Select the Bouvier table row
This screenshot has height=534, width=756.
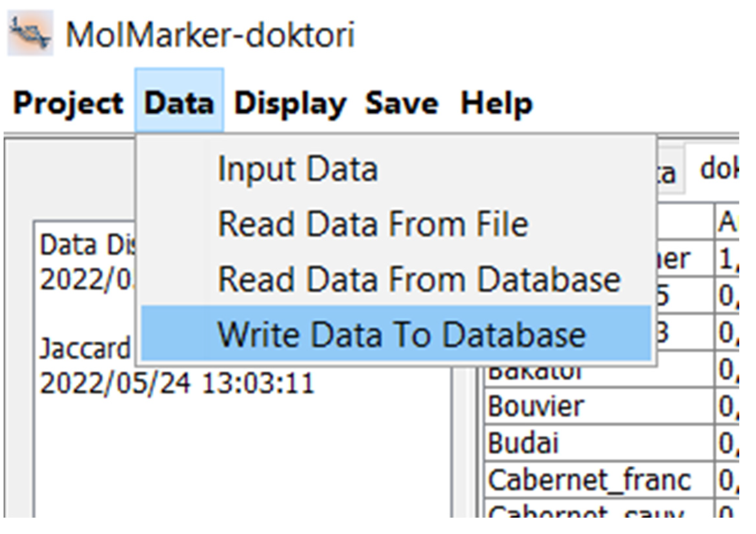point(536,406)
